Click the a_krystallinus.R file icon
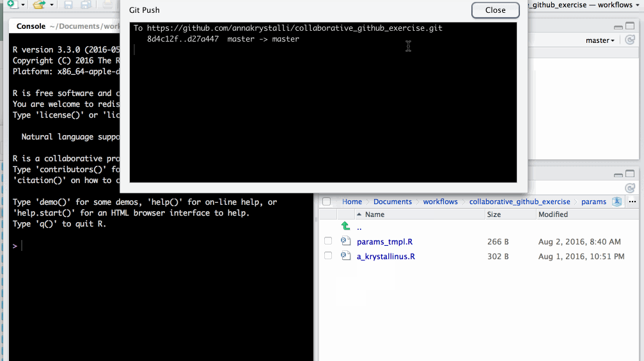644x361 pixels. pyautogui.click(x=346, y=256)
